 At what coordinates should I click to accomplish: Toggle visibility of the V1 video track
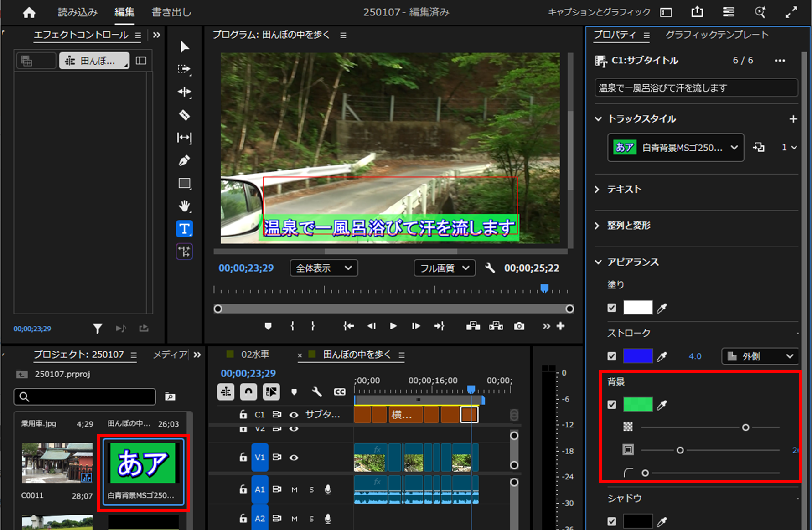point(294,458)
